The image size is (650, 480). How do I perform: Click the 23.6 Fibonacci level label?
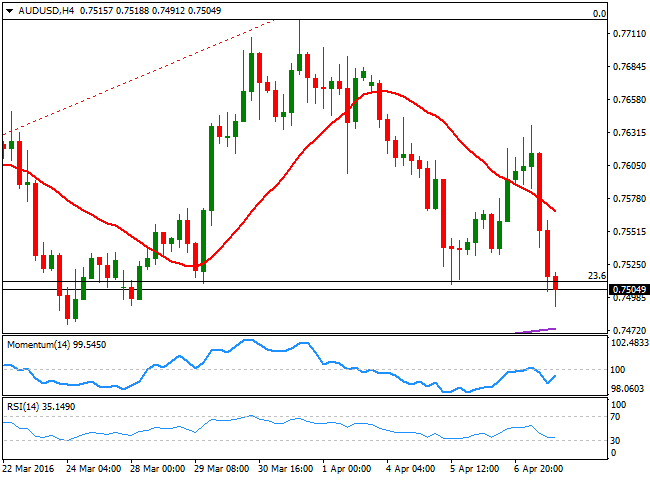pyautogui.click(x=597, y=276)
